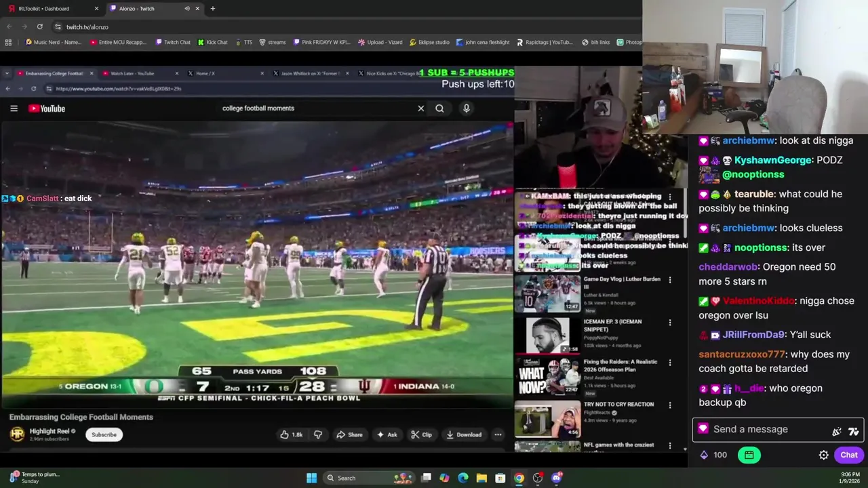Clear the YouTube search box with X
This screenshot has height=488, width=868.
click(x=421, y=108)
